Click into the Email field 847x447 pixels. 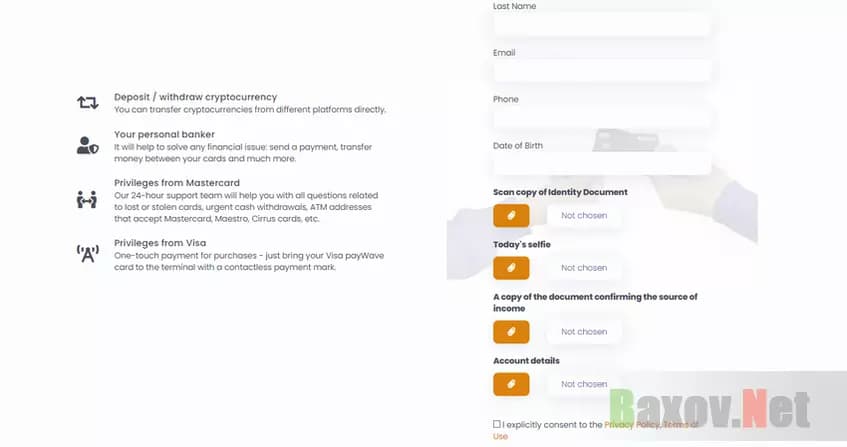click(601, 70)
